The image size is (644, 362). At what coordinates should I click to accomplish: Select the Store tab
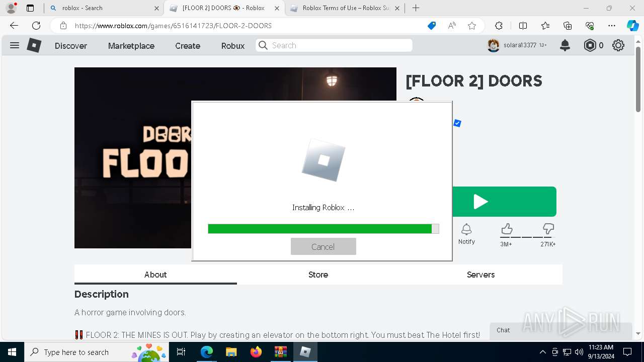point(318,275)
